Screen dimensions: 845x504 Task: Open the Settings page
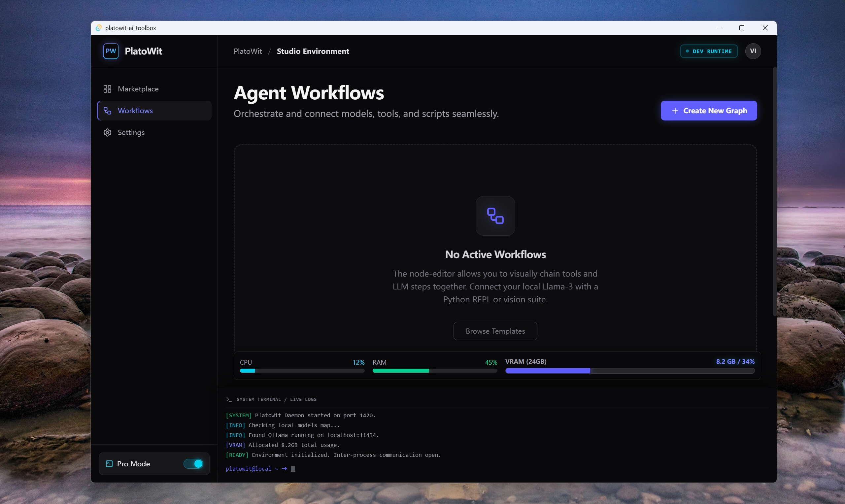point(154,132)
